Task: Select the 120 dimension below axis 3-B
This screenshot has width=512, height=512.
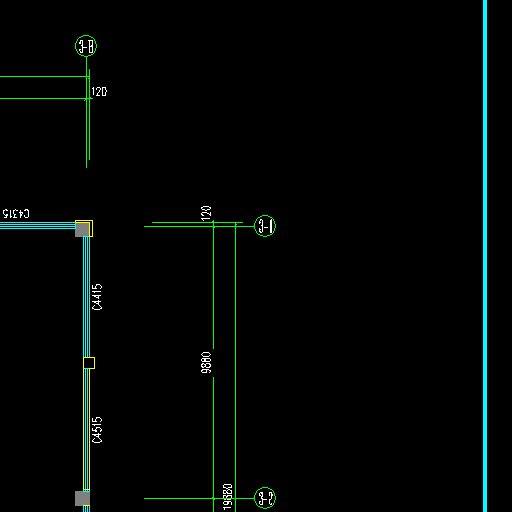Action: [99, 92]
